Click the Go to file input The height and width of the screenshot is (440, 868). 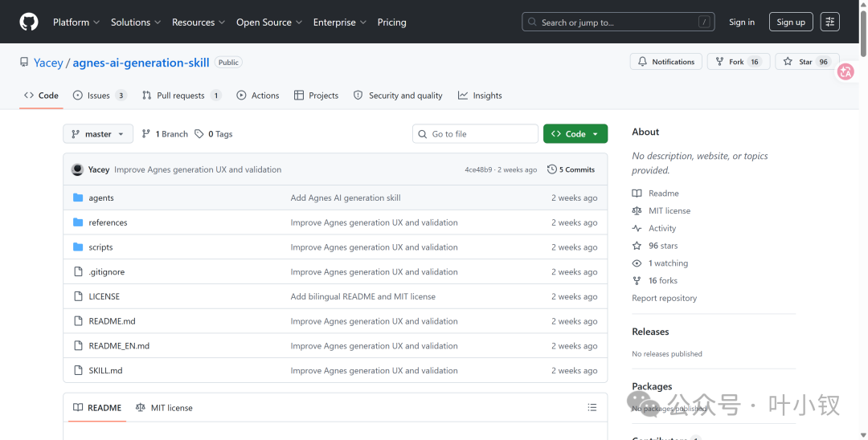pos(475,134)
